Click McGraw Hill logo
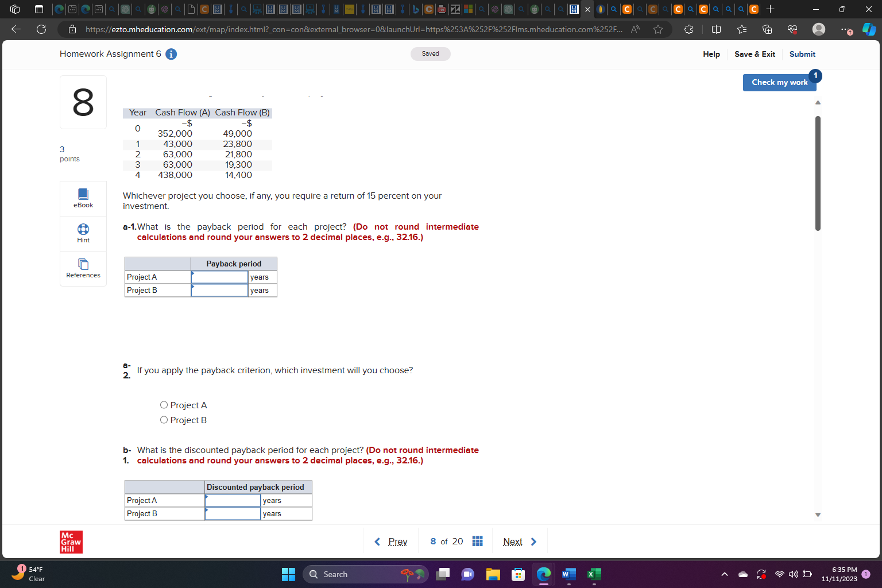This screenshot has width=882, height=588. pyautogui.click(x=71, y=542)
